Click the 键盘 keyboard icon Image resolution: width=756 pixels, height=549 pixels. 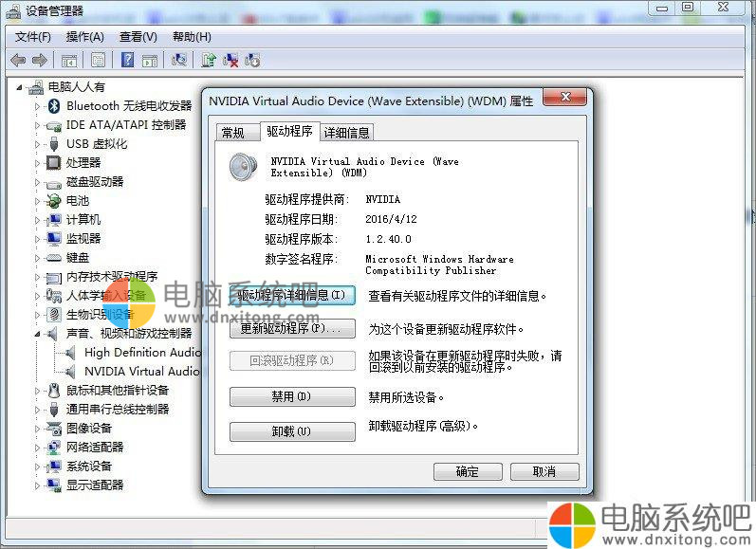(53, 258)
